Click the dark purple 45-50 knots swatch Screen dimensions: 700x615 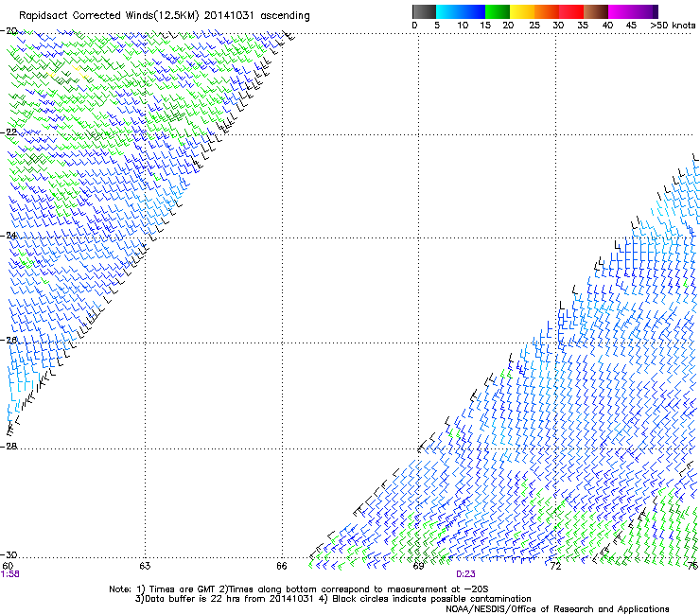click(645, 11)
